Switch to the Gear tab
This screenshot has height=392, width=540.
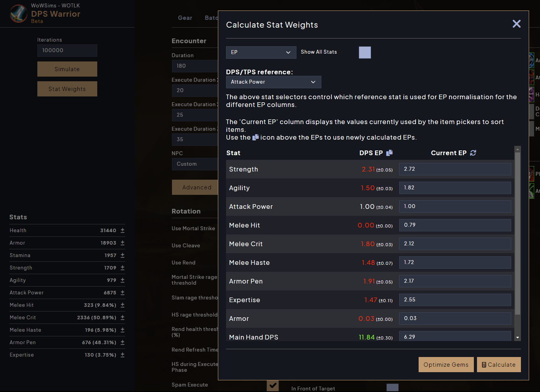click(x=185, y=17)
